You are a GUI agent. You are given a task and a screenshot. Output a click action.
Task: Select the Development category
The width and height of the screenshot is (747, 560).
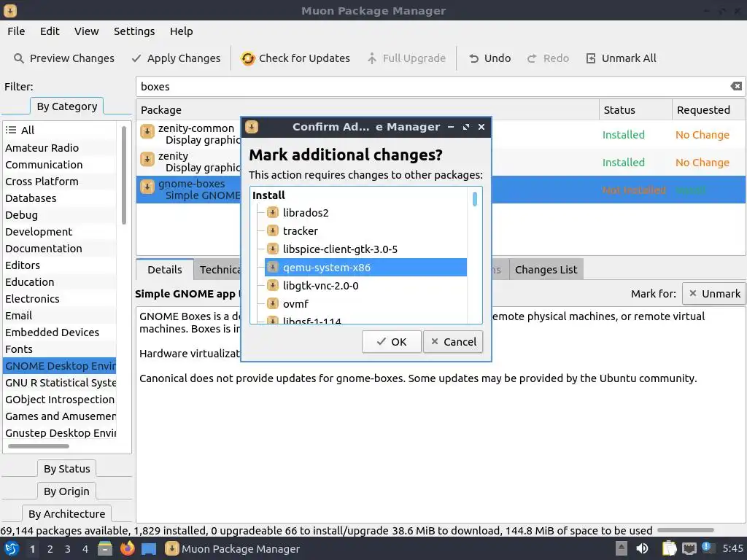point(60,231)
